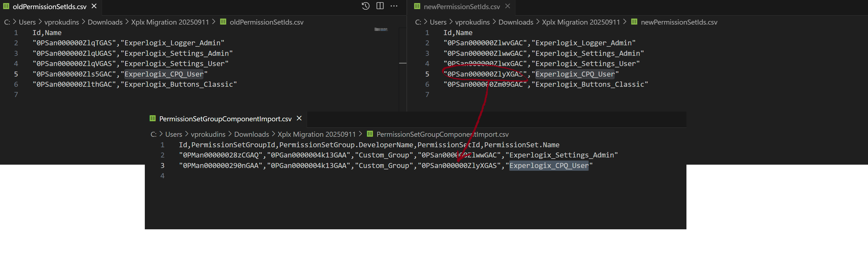
Task: Click the newPermissionSetIds.csv tab file icon
Action: point(417,6)
